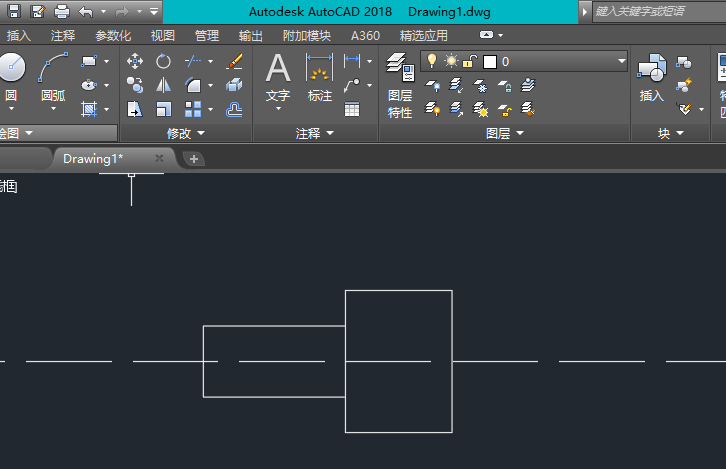The image size is (726, 469).
Task: Select the Ellipse tool
Action: pos(89,85)
